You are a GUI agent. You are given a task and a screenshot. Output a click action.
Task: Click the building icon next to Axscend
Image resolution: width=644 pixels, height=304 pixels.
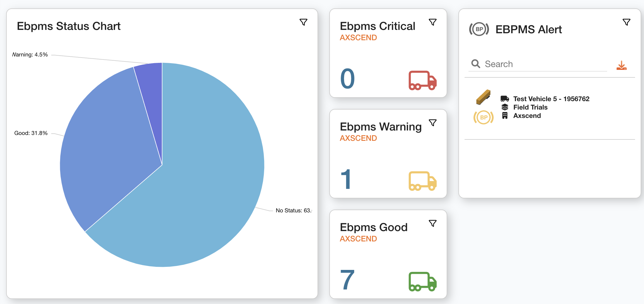pos(505,116)
